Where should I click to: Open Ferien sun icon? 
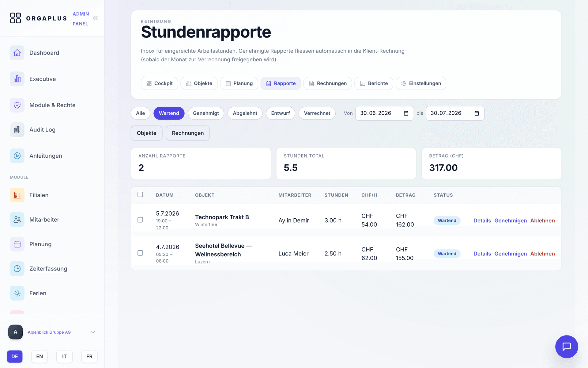point(17,293)
